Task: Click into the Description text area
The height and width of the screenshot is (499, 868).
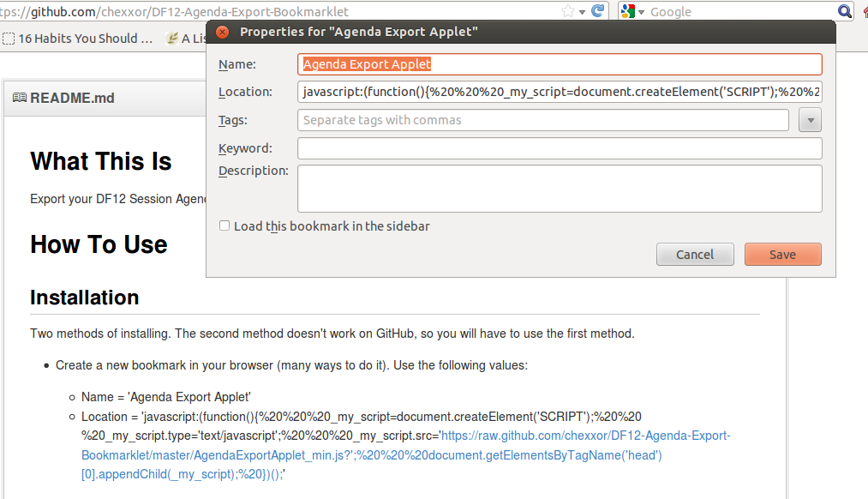Action: pos(560,189)
